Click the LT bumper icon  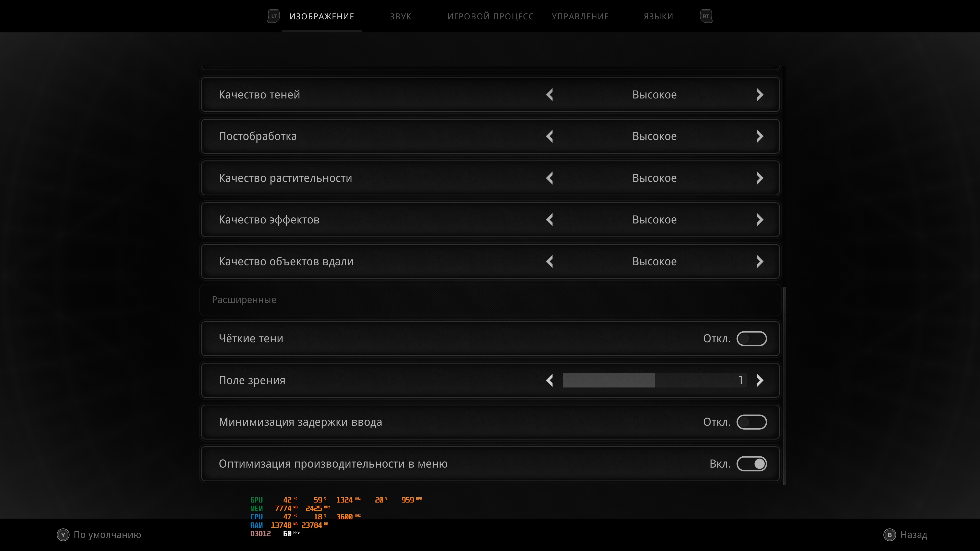click(x=274, y=16)
